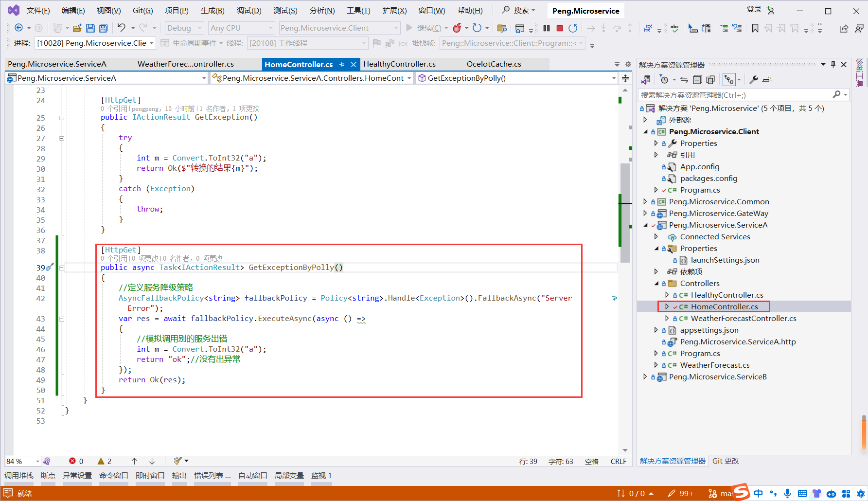Click the Hot Reload flame icon
868x501 pixels.
tap(457, 28)
